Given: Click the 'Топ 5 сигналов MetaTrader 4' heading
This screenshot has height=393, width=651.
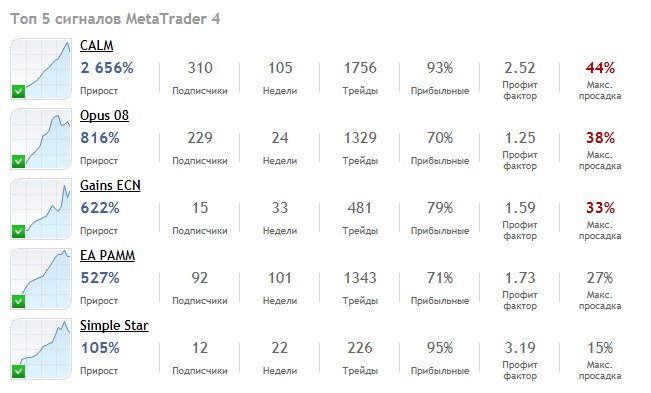Looking at the screenshot, I should (115, 19).
